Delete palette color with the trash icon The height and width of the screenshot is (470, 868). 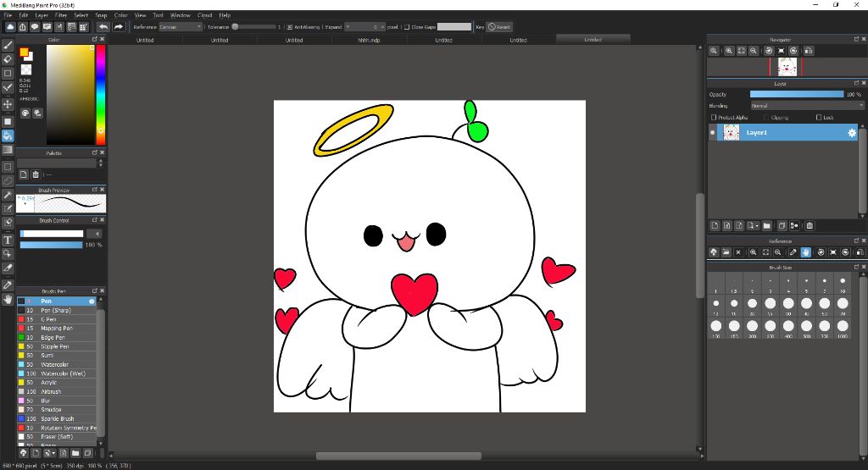pyautogui.click(x=36, y=174)
